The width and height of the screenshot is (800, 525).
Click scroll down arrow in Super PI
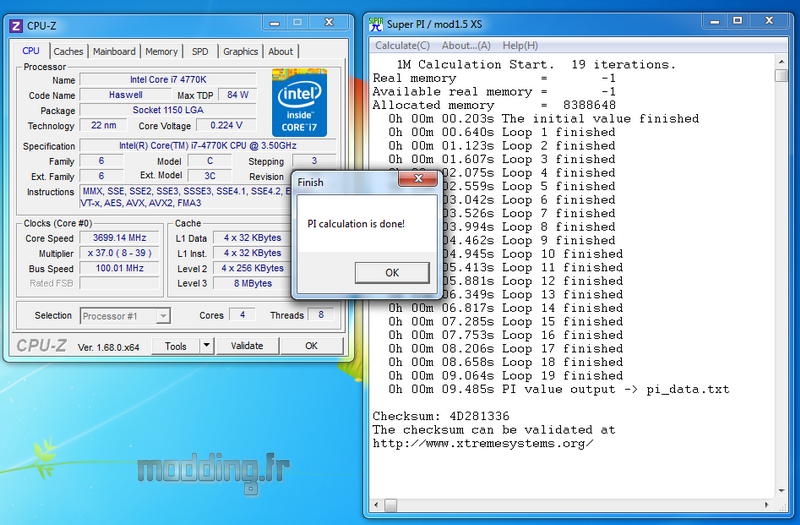[781, 491]
